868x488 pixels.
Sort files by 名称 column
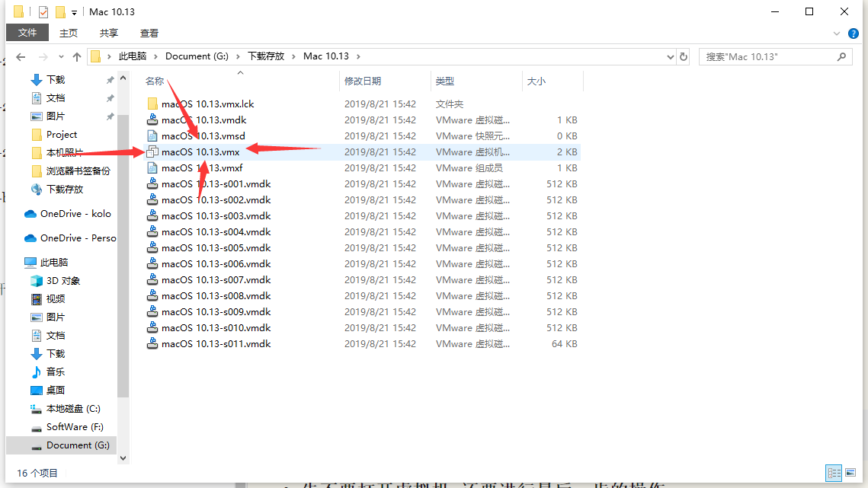coord(155,81)
